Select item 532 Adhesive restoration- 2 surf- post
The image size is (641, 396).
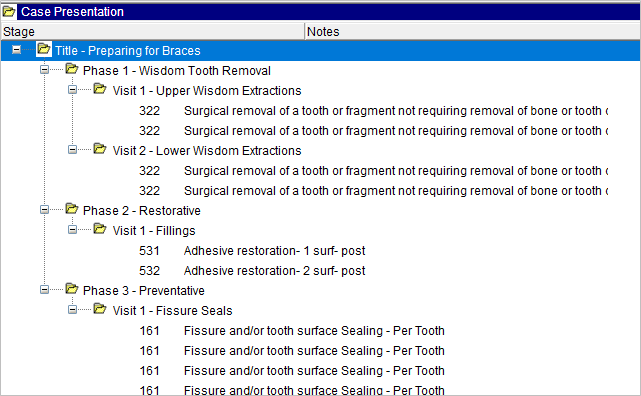[x=252, y=271]
